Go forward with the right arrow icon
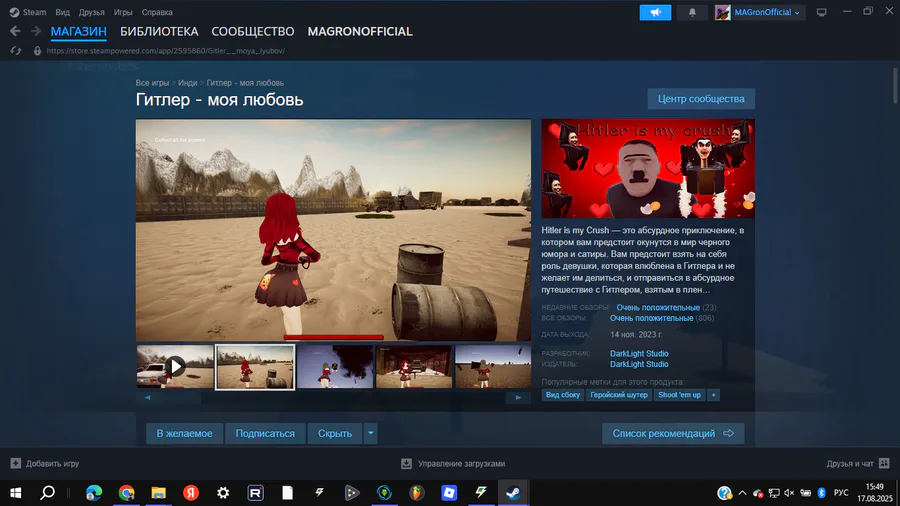The width and height of the screenshot is (900, 506). pos(36,31)
